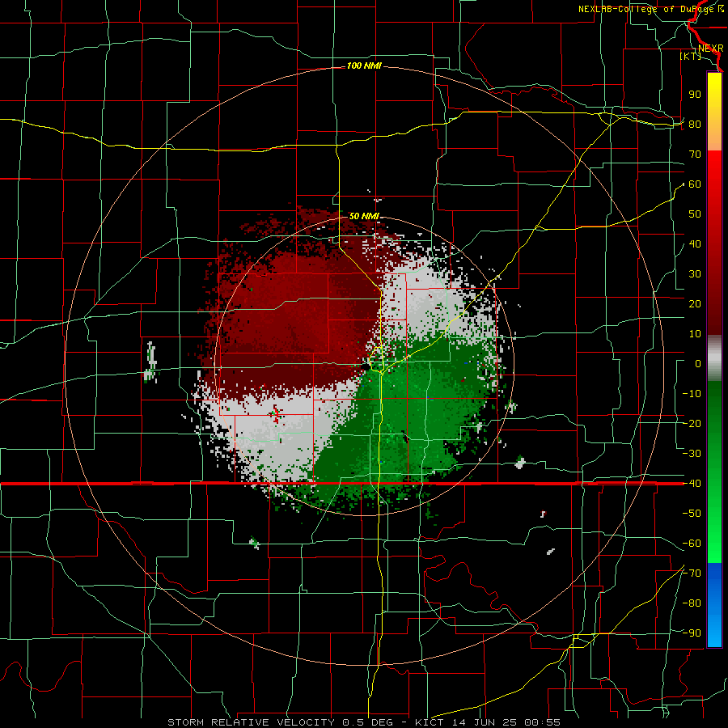Click the radar site at the rings' center
The height and width of the screenshot is (728, 728).
(366, 366)
